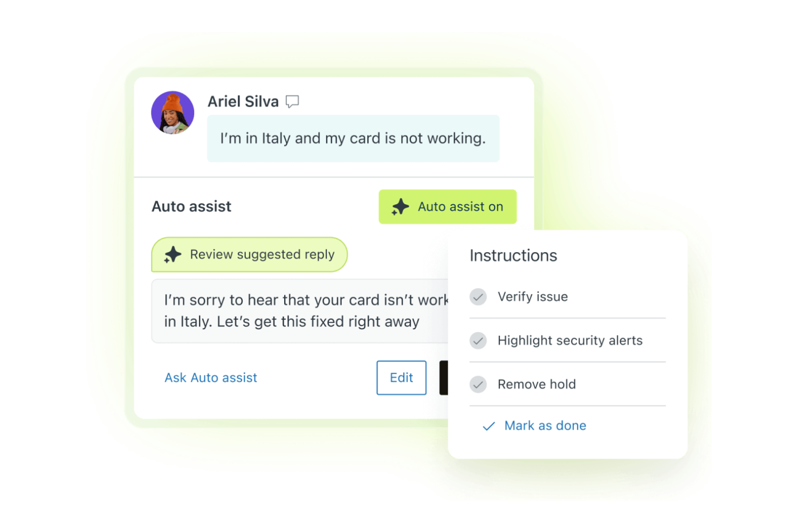The image size is (798, 532).
Task: Click the sparkle icon beside Review suggested reply
Action: 173,254
